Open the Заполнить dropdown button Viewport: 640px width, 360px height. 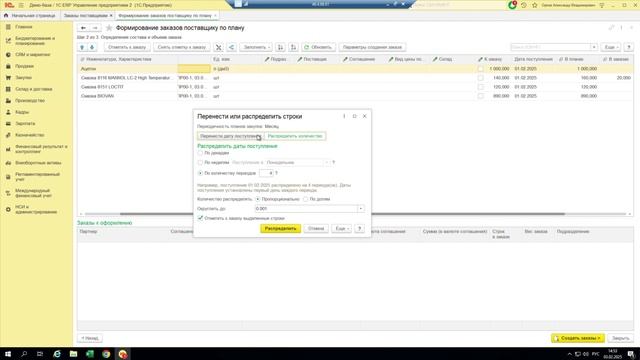click(256, 47)
